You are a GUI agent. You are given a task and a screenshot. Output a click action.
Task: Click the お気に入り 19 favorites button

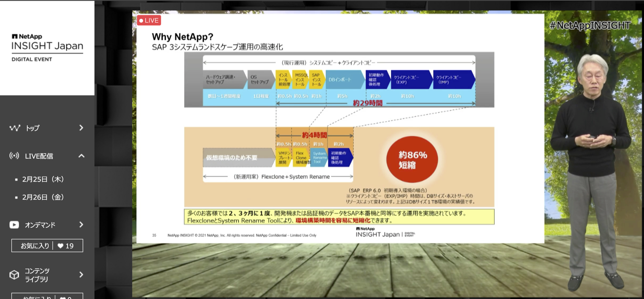tap(47, 246)
